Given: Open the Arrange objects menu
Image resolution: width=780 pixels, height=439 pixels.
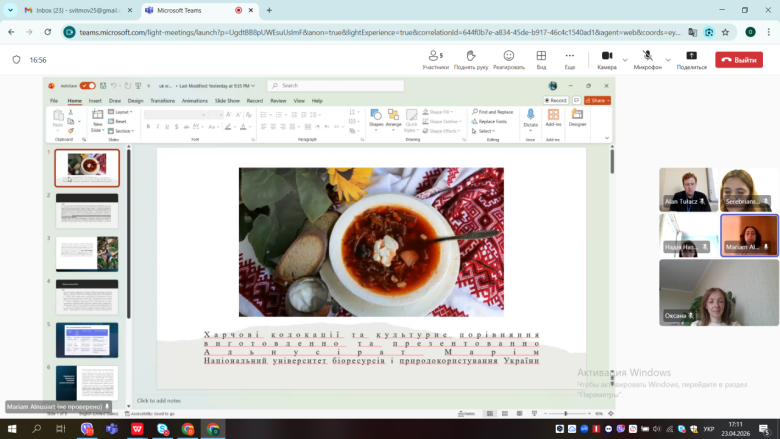Looking at the screenshot, I should tap(393, 120).
